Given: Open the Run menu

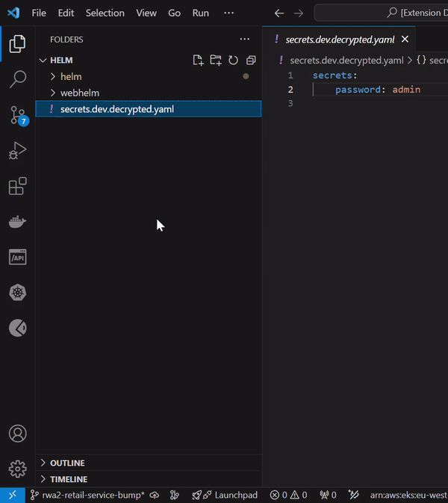Looking at the screenshot, I should tap(201, 13).
